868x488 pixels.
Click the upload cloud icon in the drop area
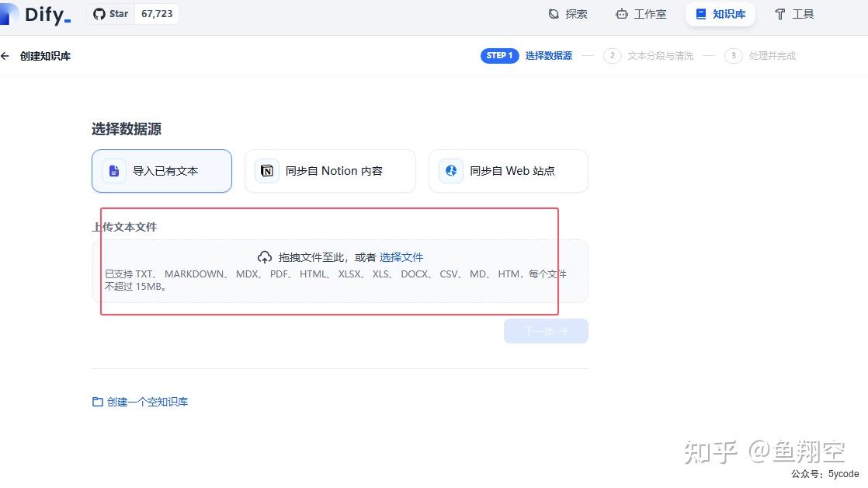[265, 256]
